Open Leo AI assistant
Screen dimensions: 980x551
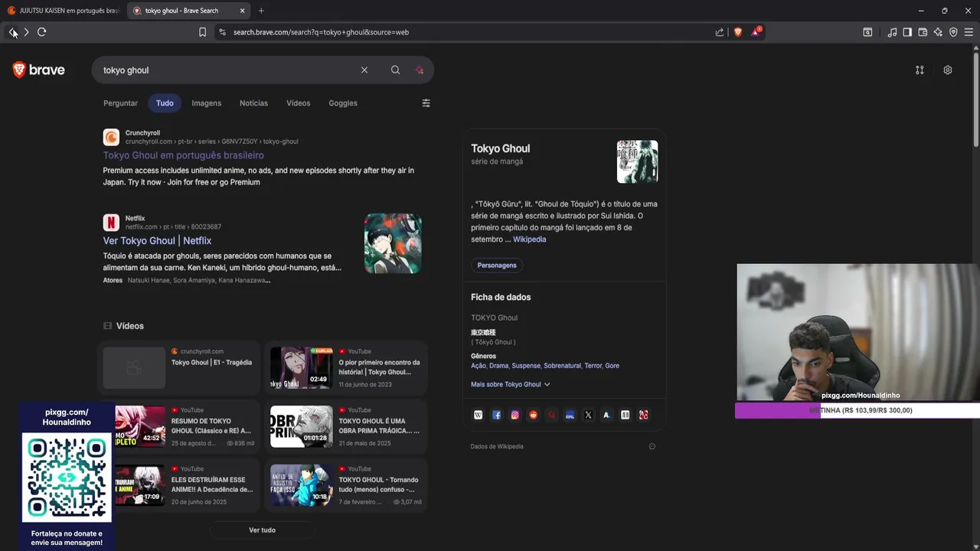click(938, 32)
